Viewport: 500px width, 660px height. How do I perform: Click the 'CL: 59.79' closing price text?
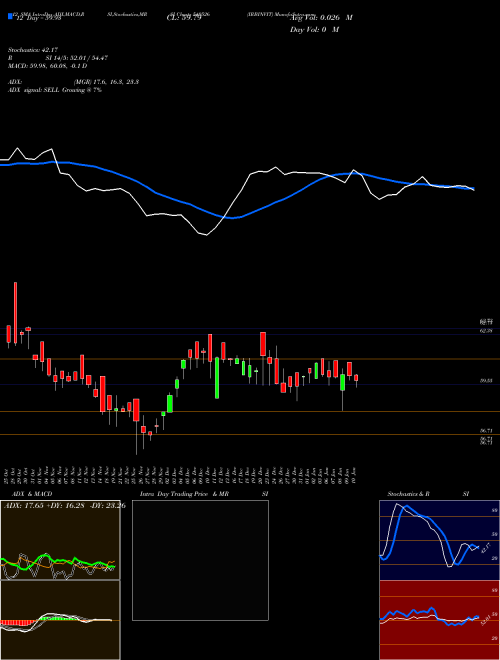click(184, 18)
